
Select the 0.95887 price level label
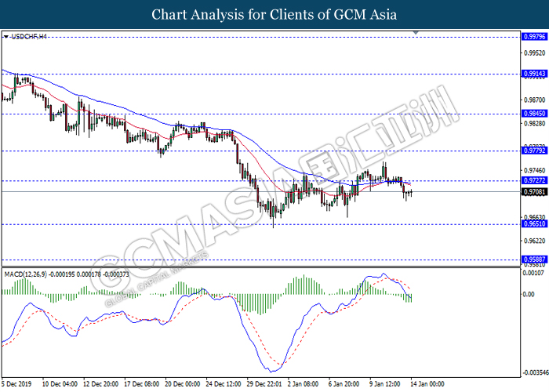click(534, 260)
